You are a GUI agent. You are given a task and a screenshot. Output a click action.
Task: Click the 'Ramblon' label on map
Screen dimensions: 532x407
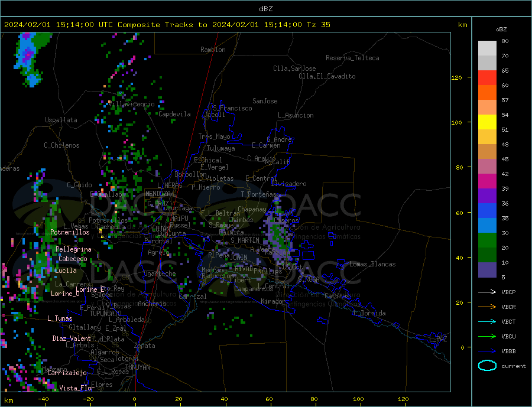pyautogui.click(x=213, y=50)
